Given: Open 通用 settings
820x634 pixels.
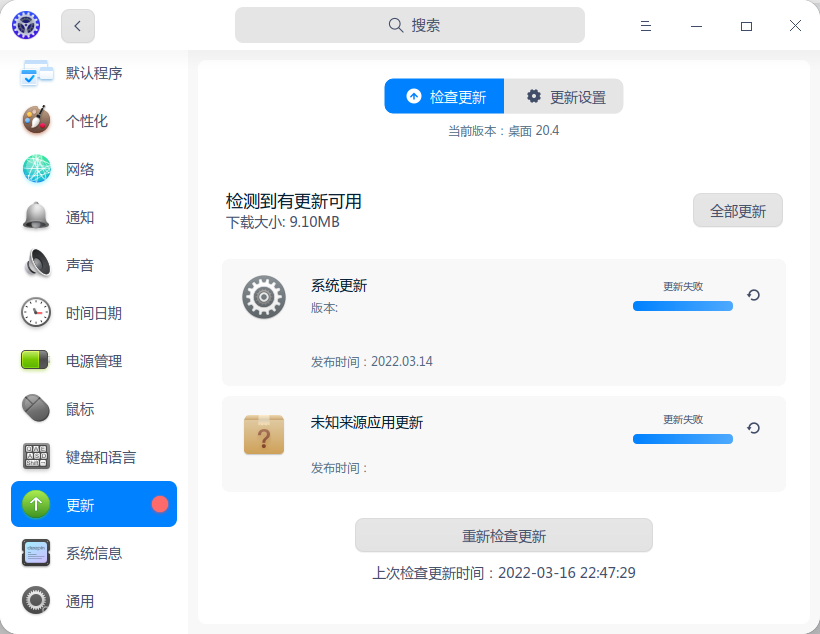Looking at the screenshot, I should click(x=94, y=601).
